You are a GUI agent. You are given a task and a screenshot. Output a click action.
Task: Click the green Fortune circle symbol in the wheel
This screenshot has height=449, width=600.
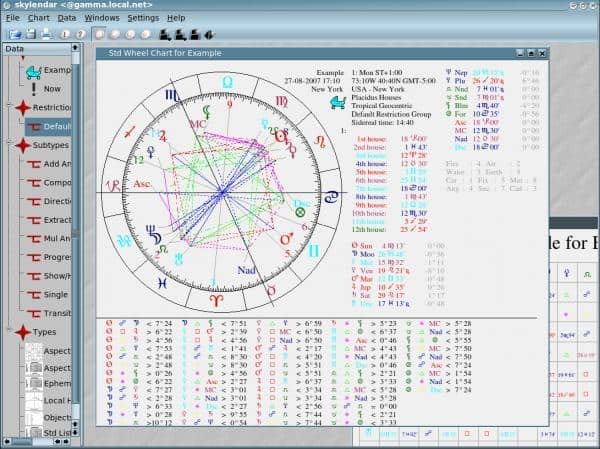pyautogui.click(x=300, y=212)
